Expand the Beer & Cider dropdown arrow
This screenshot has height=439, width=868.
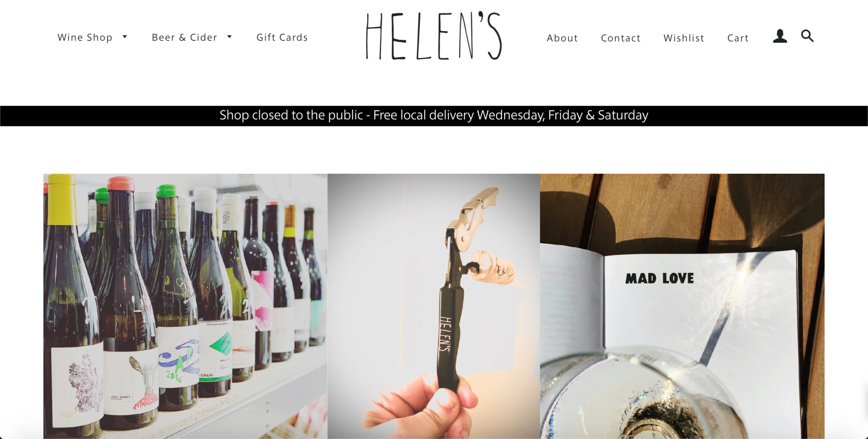pyautogui.click(x=230, y=37)
